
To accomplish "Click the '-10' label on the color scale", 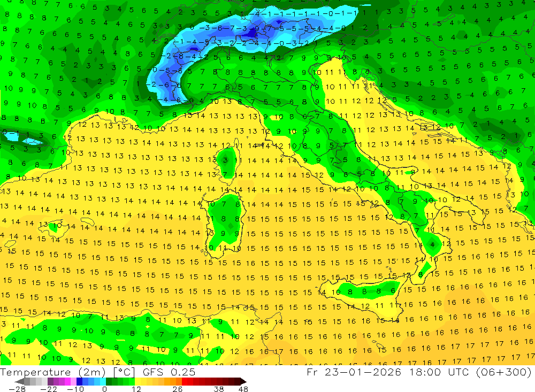I will [75, 389].
